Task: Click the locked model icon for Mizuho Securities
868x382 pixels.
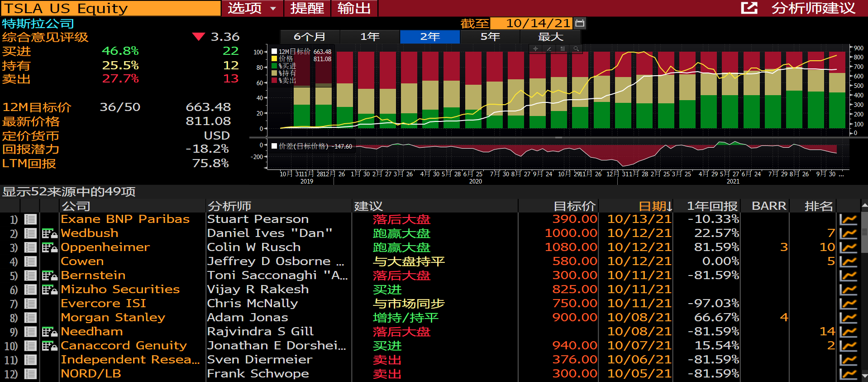Action: click(49, 290)
